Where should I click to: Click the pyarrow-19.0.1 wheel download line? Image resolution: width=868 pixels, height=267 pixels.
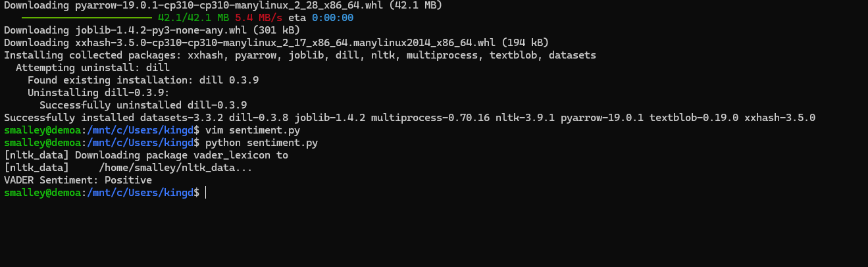click(223, 5)
